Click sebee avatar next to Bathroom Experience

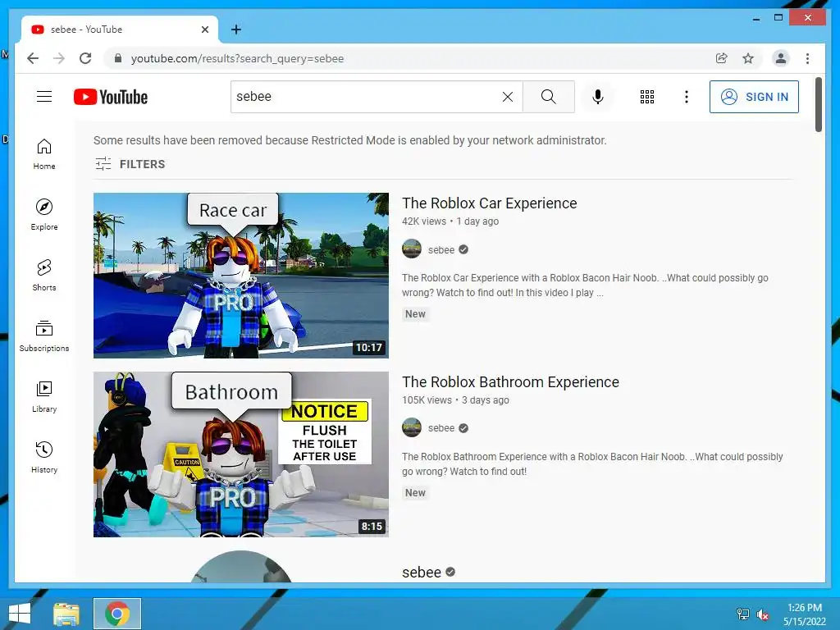click(x=412, y=427)
